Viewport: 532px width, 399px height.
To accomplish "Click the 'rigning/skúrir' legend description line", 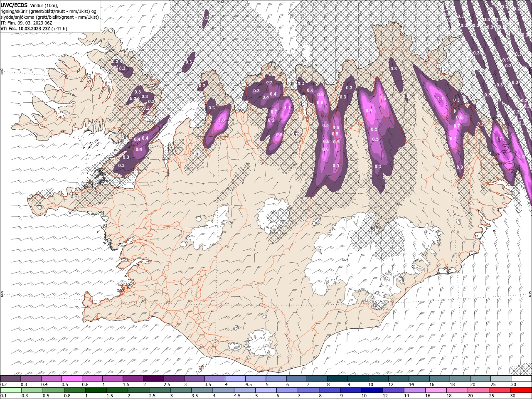I will coord(49,11).
